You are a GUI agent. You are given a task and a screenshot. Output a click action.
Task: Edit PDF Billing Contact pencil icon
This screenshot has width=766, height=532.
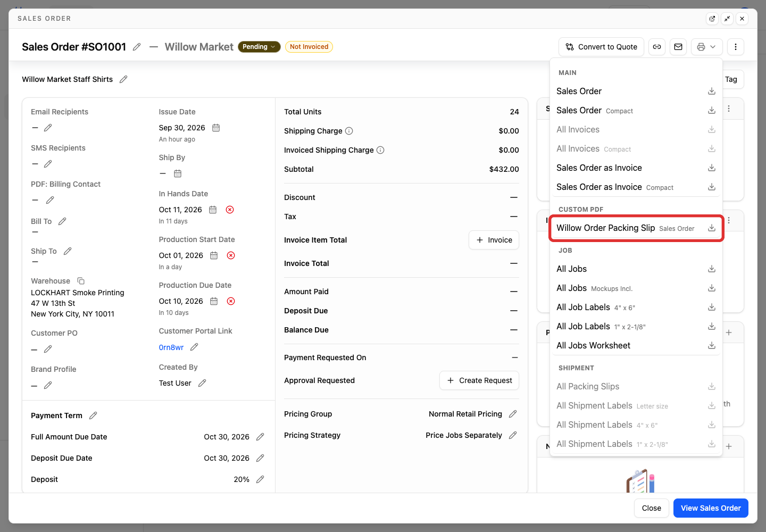50,200
